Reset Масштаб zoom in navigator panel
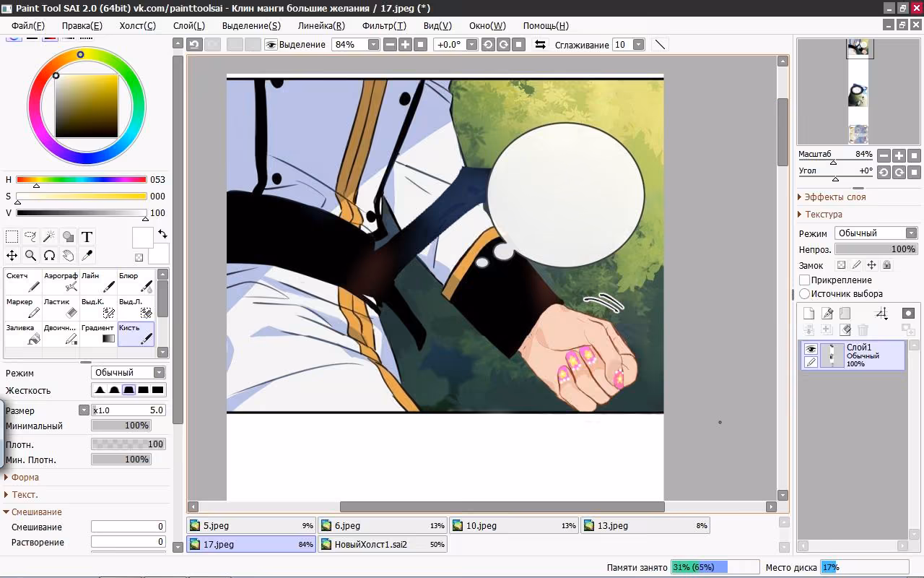 tap(914, 155)
